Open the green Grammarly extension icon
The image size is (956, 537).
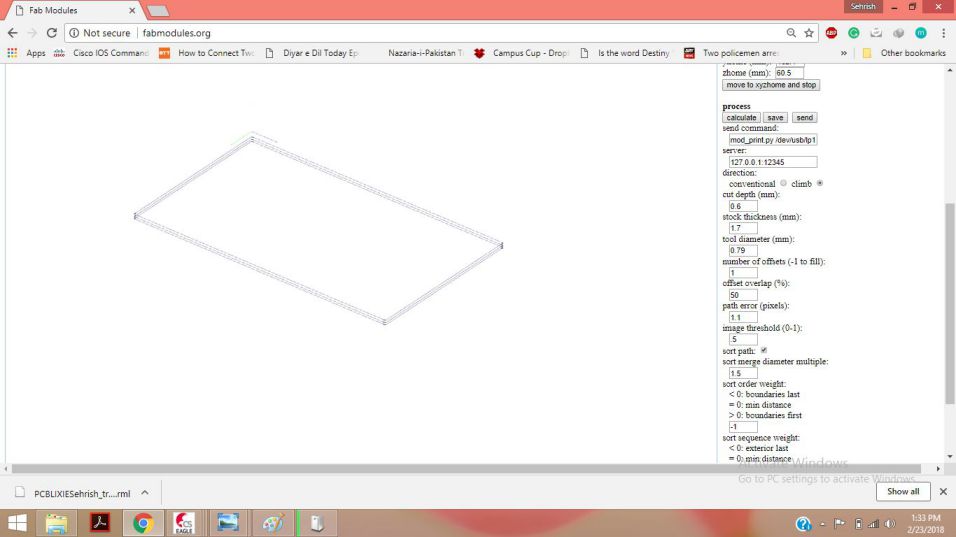[854, 33]
